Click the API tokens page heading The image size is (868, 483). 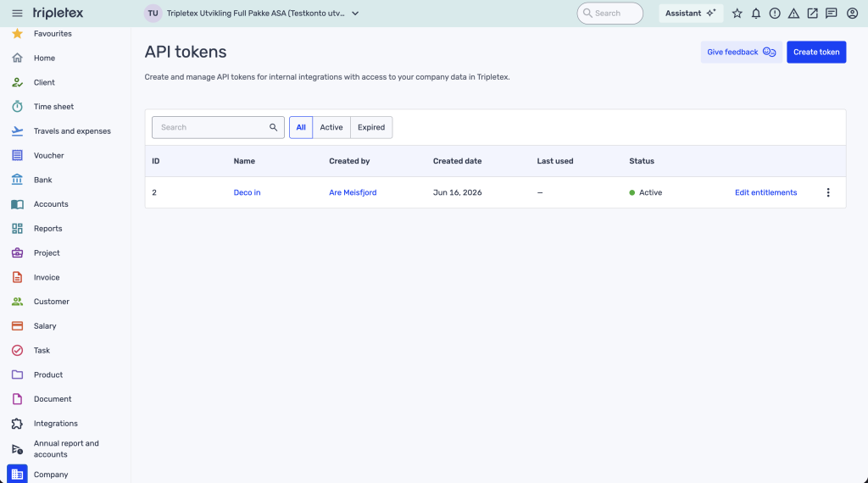point(186,52)
